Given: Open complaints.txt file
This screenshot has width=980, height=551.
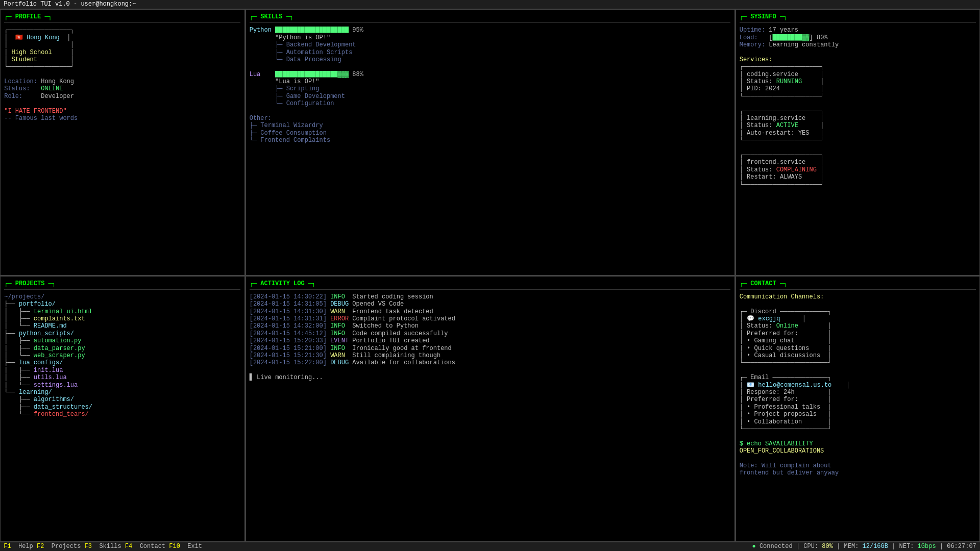Looking at the screenshot, I should (x=59, y=319).
